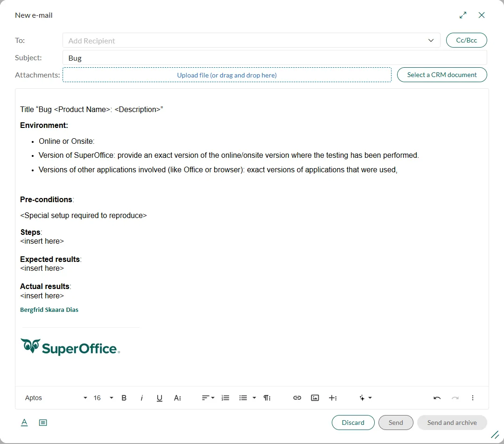This screenshot has width=504, height=444.
Task: Toggle the underlined A formatting toolbar icon
Action: 24,423
